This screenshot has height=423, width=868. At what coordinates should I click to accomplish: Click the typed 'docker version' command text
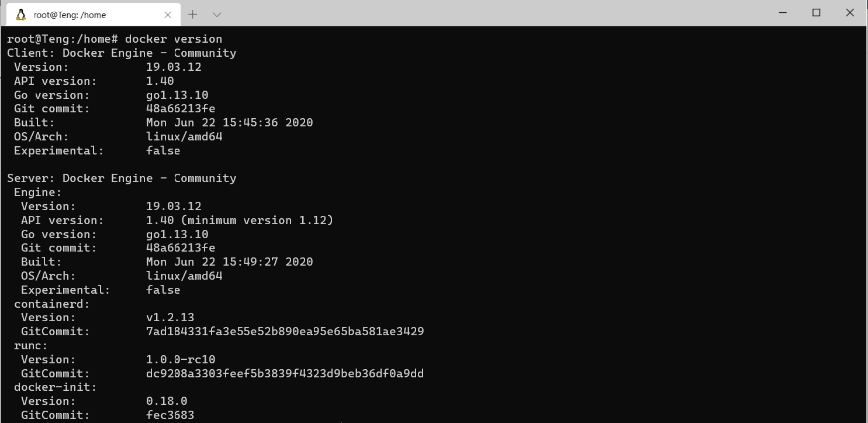(x=174, y=39)
